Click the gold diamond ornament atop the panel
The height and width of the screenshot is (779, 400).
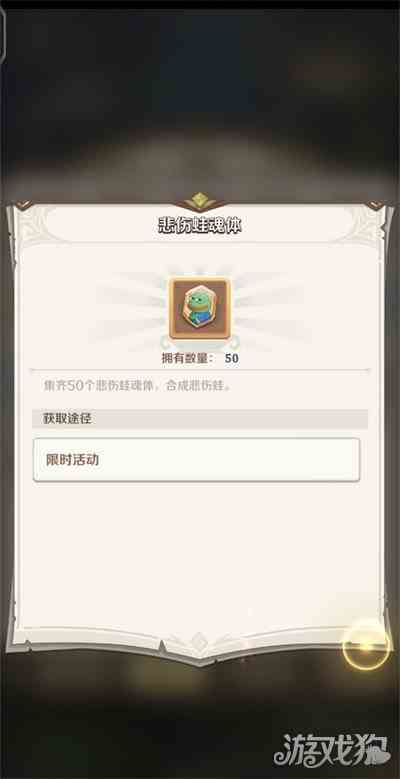click(199, 200)
